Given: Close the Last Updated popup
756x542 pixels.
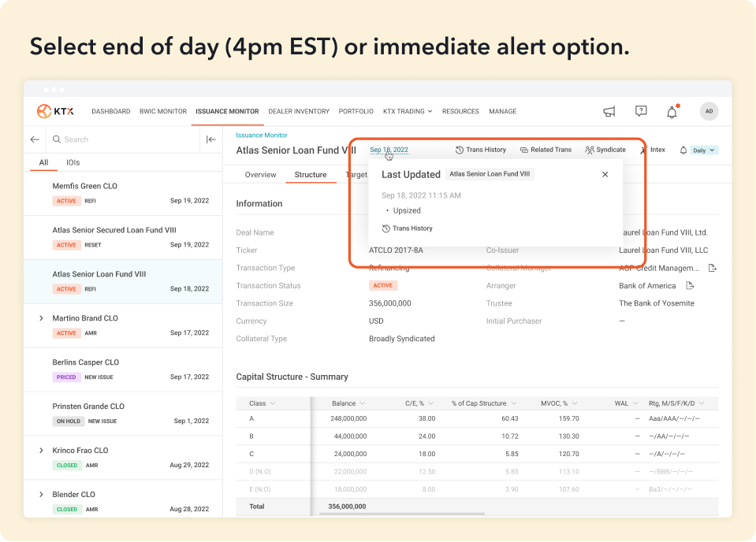Looking at the screenshot, I should 605,174.
